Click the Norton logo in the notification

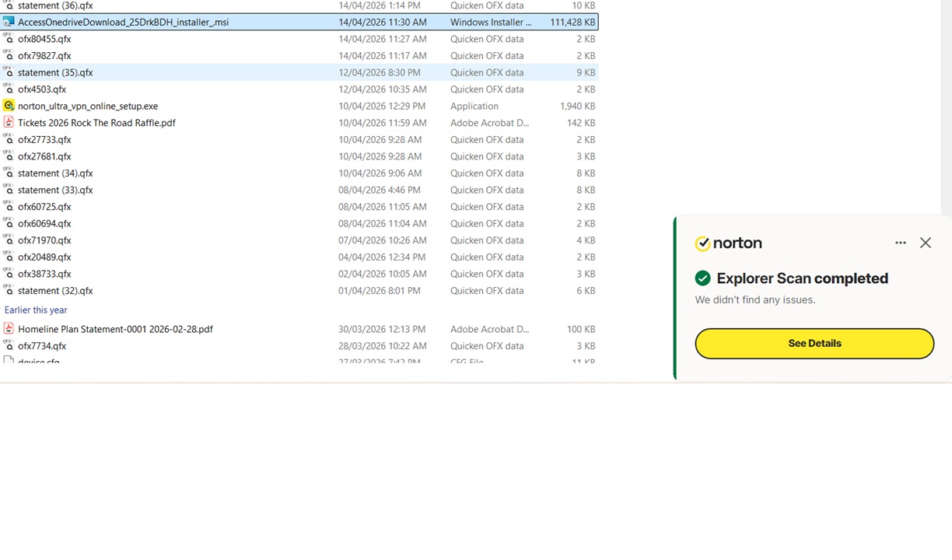[x=728, y=243]
